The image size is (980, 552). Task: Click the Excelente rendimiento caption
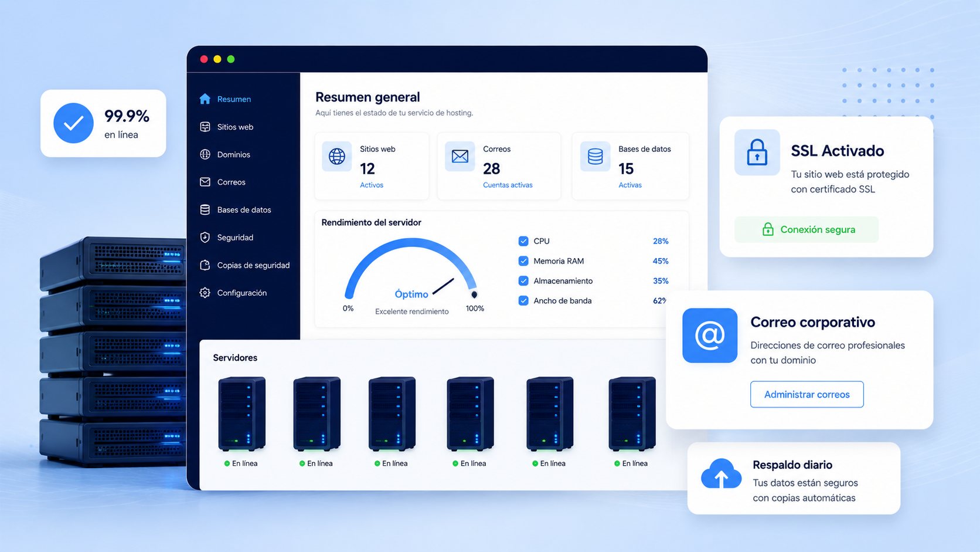point(412,311)
